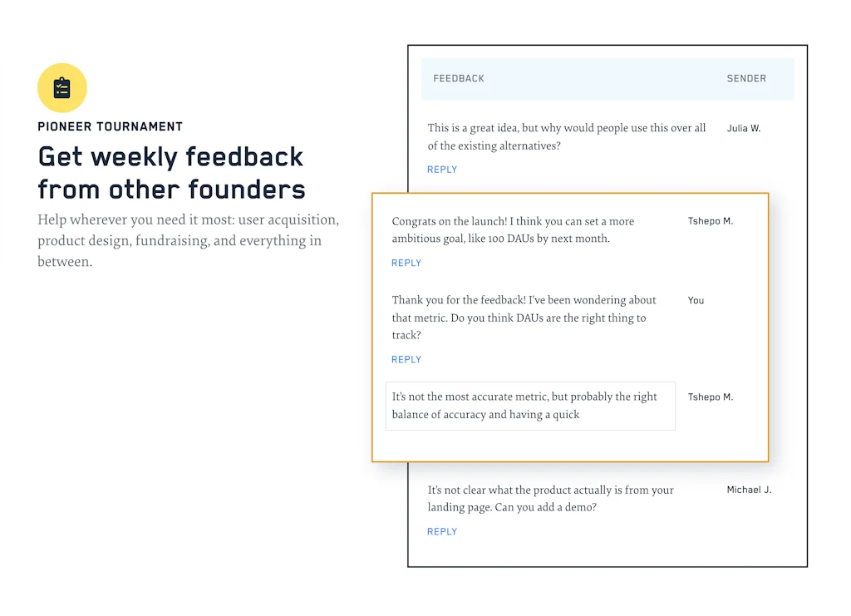Click Tshepo M. beside the Congrats message

click(710, 222)
